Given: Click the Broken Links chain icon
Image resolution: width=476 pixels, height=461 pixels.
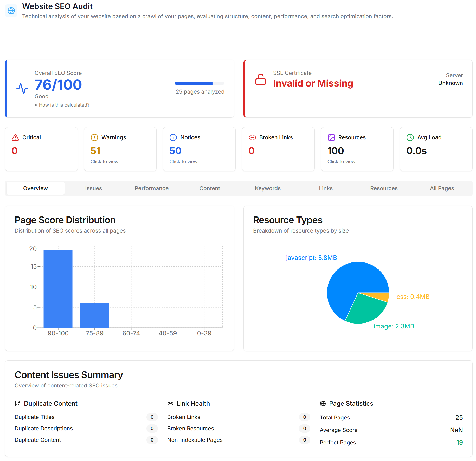Looking at the screenshot, I should [252, 137].
